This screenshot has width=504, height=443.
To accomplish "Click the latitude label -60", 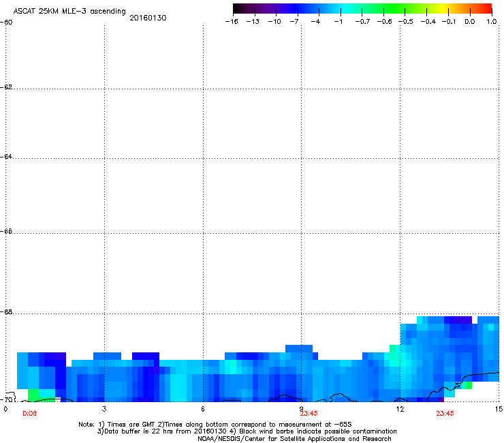I will [6, 22].
